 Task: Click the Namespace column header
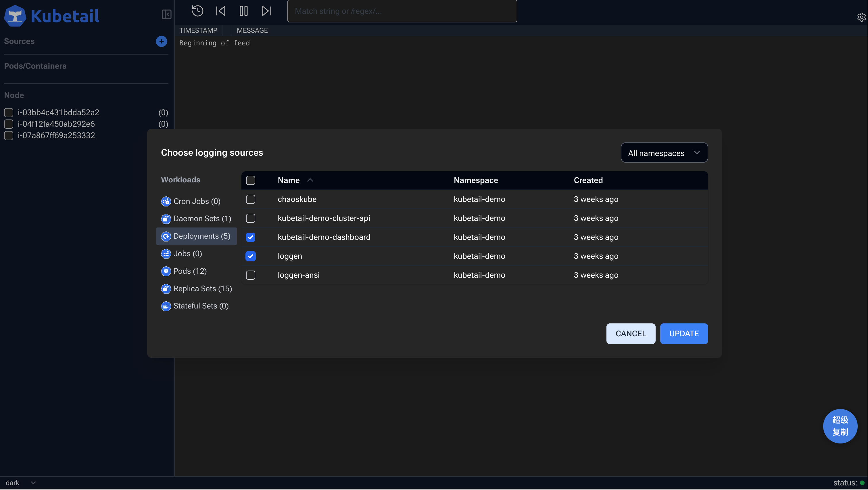point(476,180)
